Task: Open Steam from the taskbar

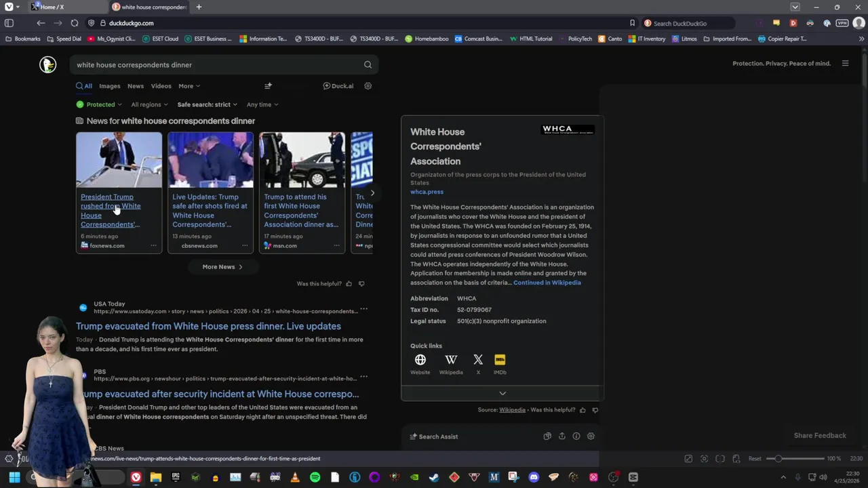Action: [434, 477]
